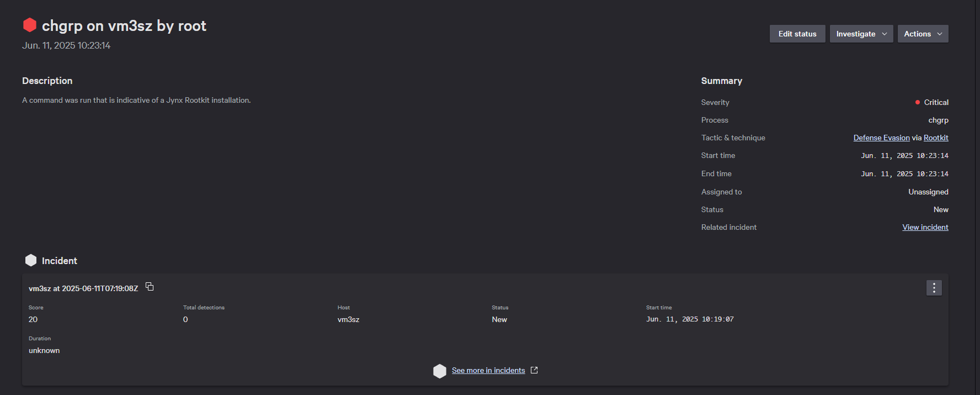The image size is (980, 395).
Task: Open the Actions dropdown menu
Action: pos(923,34)
